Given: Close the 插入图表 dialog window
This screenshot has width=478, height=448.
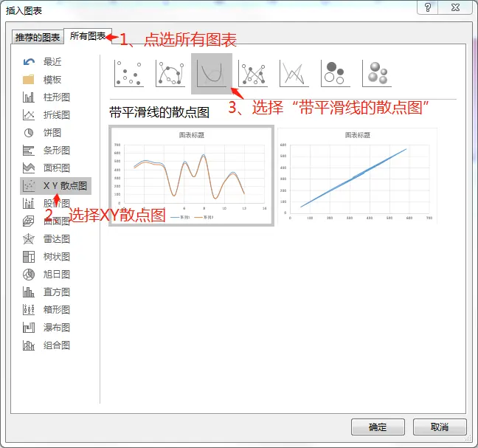Looking at the screenshot, I should (x=455, y=7).
